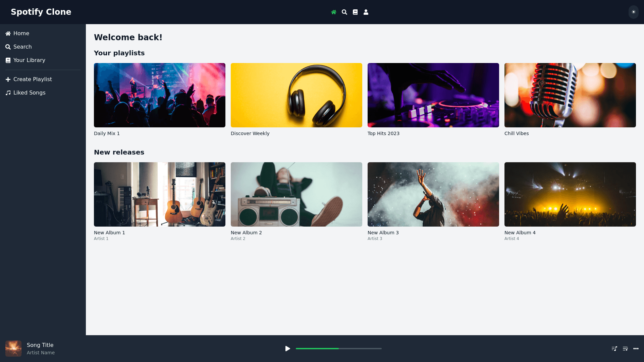Click the library book icon in top bar
Image resolution: width=644 pixels, height=362 pixels.
click(355, 12)
